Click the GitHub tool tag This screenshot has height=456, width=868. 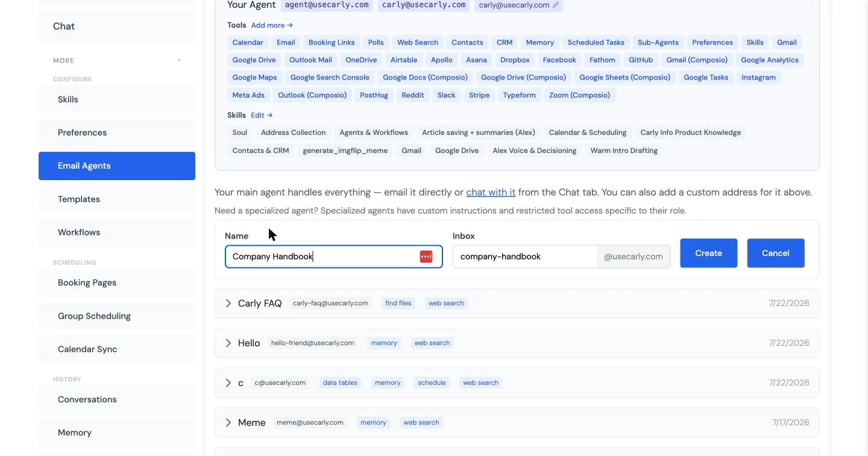click(641, 60)
